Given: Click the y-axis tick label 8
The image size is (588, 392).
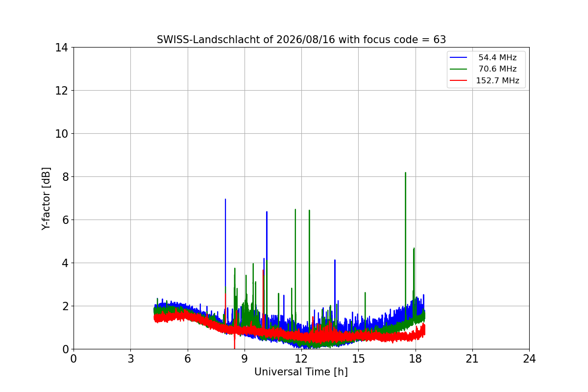Looking at the screenshot, I should [65, 177].
